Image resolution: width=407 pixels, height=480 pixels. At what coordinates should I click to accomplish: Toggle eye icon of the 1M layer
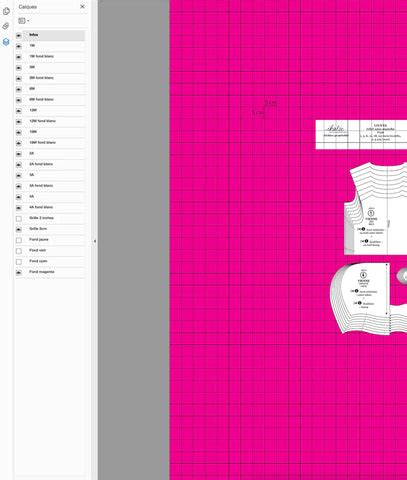tap(19, 46)
